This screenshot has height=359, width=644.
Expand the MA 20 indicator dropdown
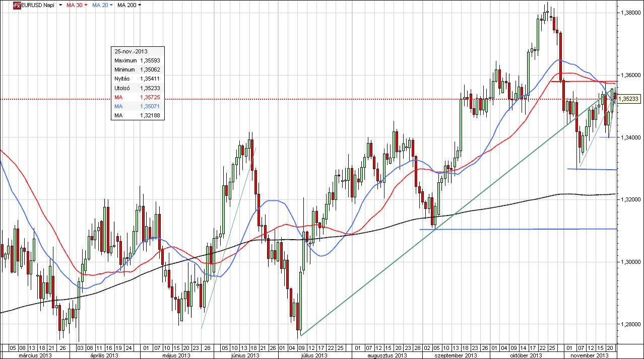pyautogui.click(x=110, y=5)
